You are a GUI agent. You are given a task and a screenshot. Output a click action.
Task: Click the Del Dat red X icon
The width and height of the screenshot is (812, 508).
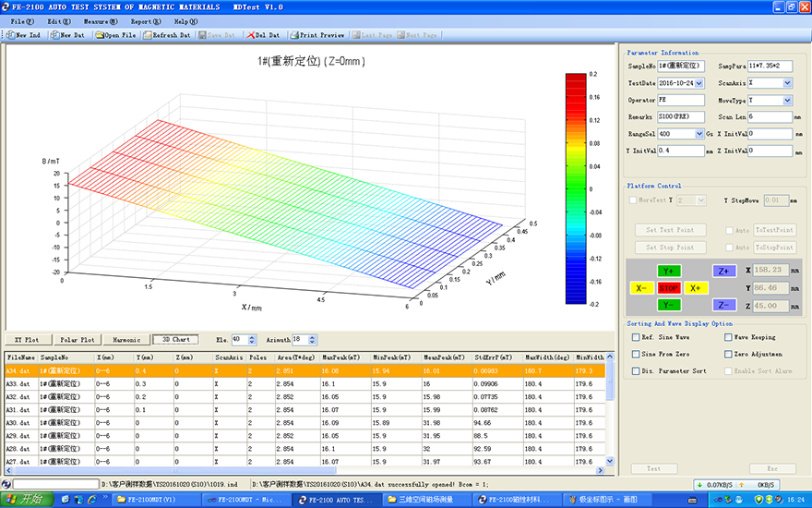pos(251,35)
